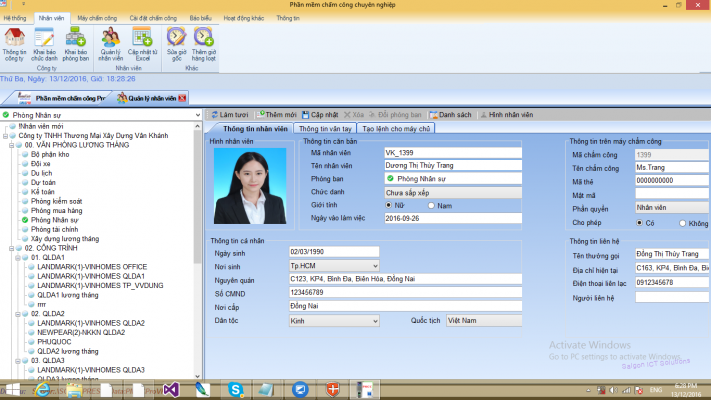Click Thêm giờ hàng loạt icon
This screenshot has height=400, width=711.
204,44
